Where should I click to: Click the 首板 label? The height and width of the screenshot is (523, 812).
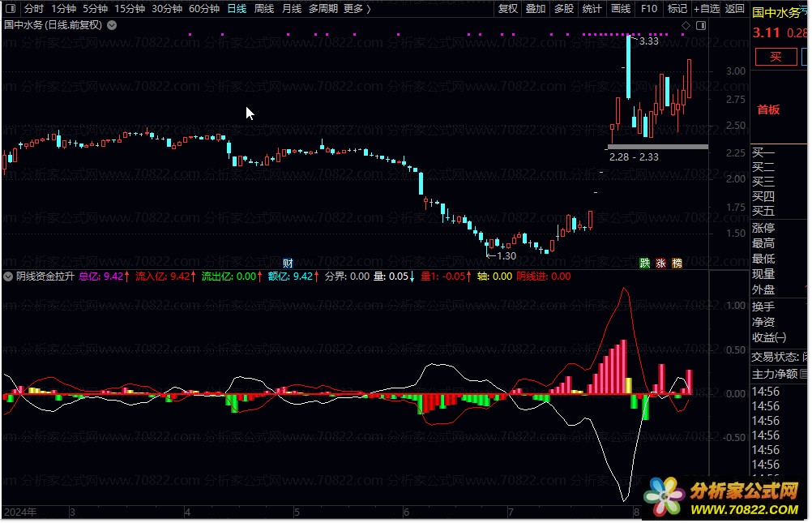point(768,109)
